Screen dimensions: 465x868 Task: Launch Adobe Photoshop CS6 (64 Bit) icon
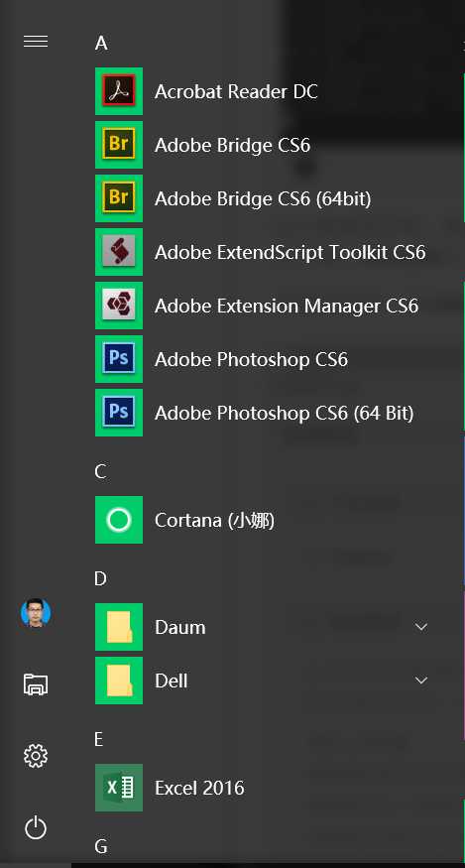pos(118,413)
